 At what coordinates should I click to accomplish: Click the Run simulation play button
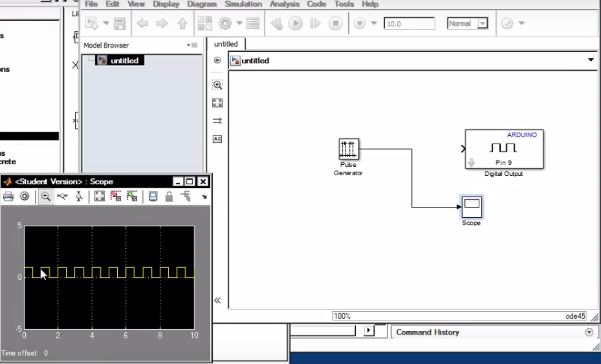tap(296, 24)
